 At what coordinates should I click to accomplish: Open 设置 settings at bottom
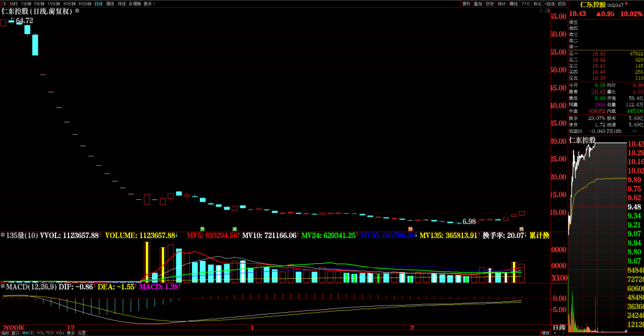tap(82, 333)
